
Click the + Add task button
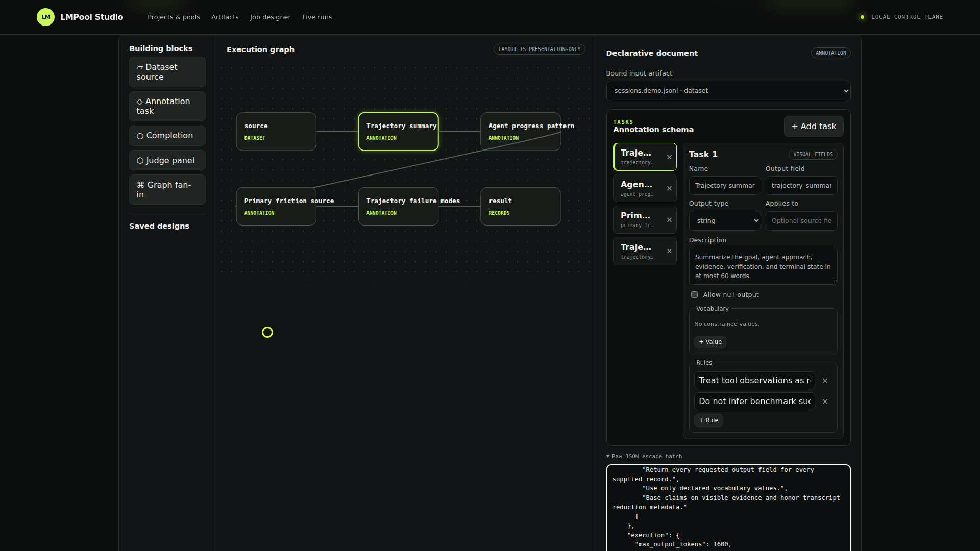814,126
